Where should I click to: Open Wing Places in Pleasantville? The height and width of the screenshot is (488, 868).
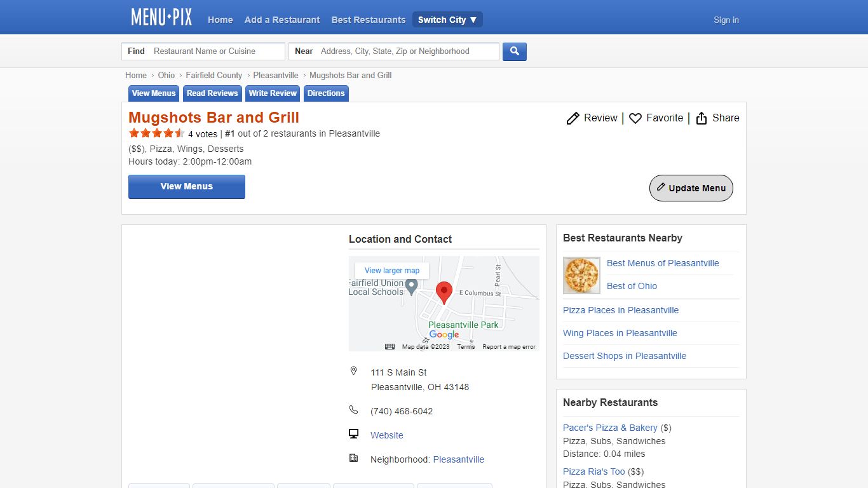click(x=620, y=333)
